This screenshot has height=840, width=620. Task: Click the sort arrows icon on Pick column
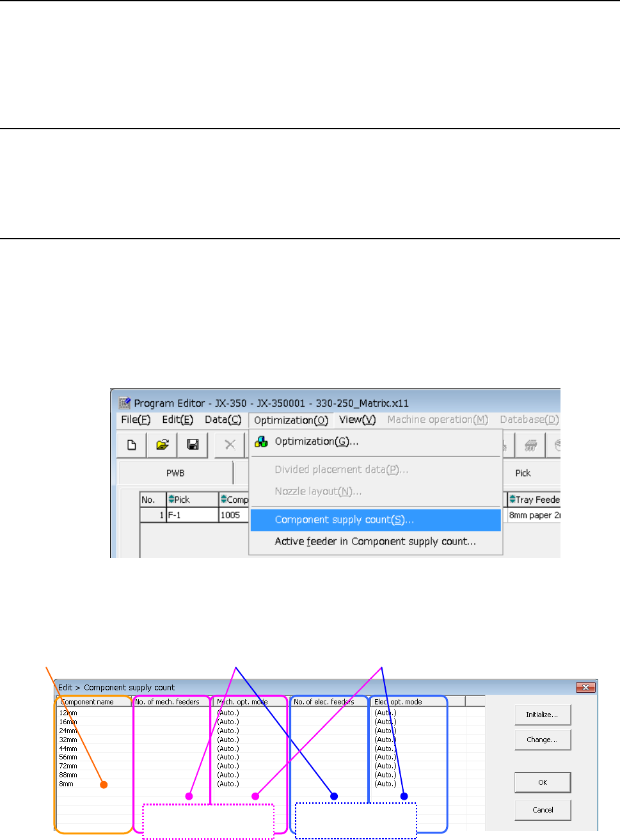[171, 500]
